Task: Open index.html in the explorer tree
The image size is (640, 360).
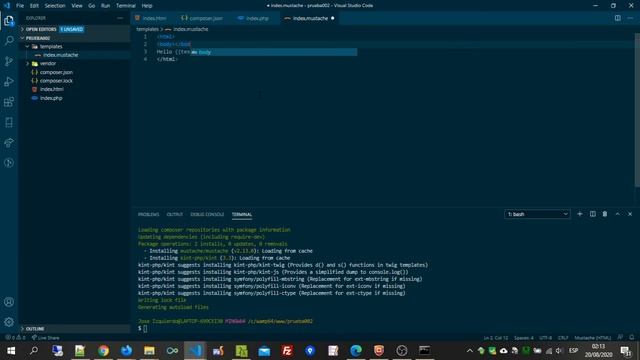Action: click(52, 89)
